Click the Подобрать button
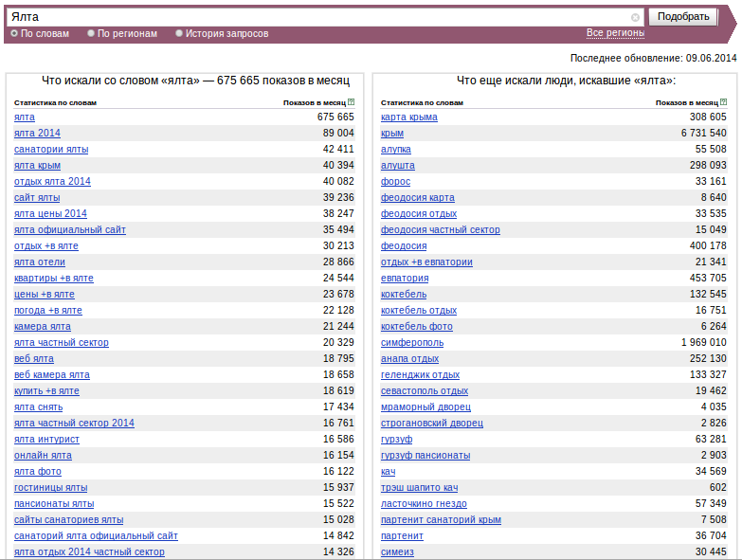The height and width of the screenshot is (560, 742). point(683,16)
